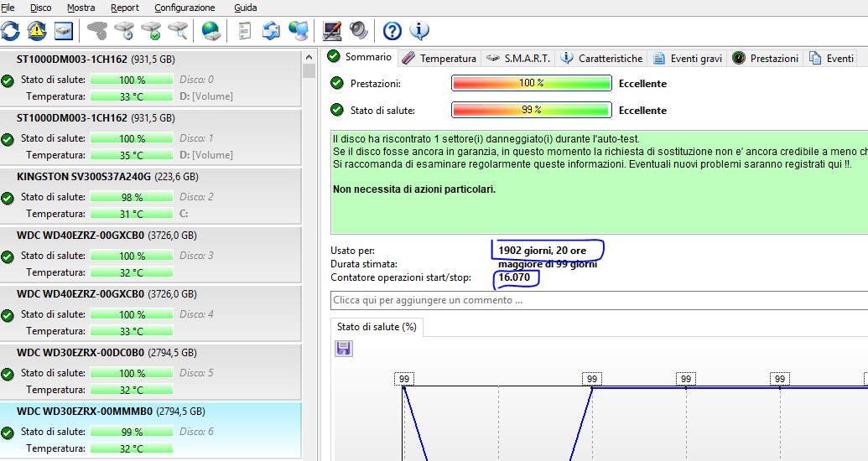Click the 35 °C temperature bar of Disco 1
This screenshot has height=461, width=868.
(x=132, y=155)
